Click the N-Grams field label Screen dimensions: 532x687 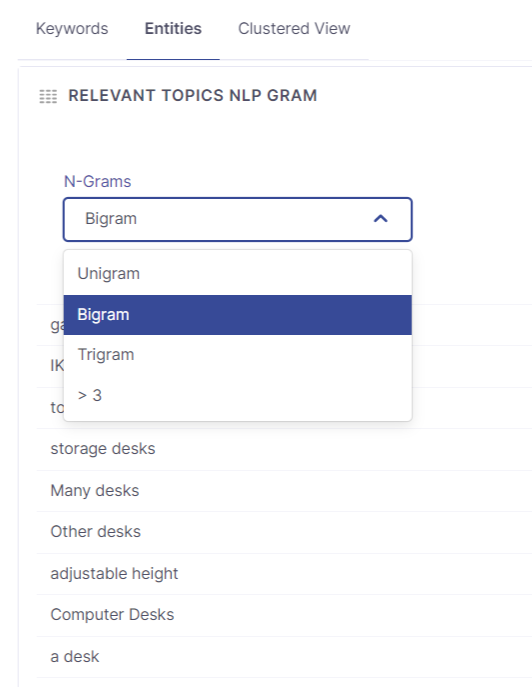[x=97, y=181]
